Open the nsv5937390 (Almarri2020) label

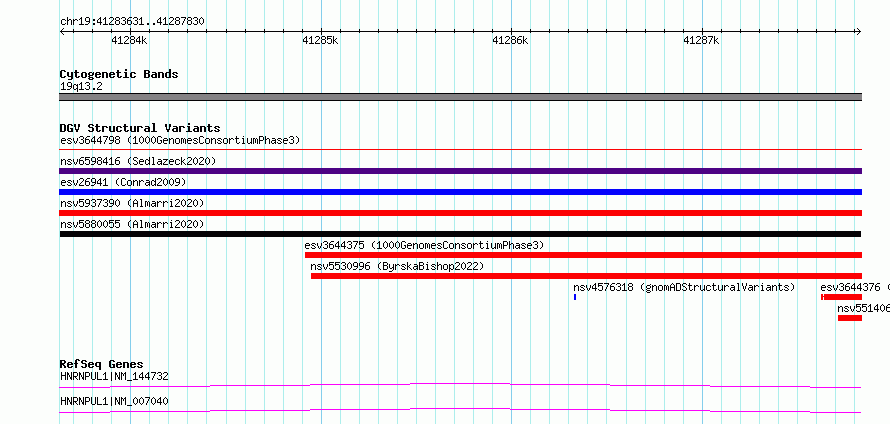pyautogui.click(x=132, y=203)
